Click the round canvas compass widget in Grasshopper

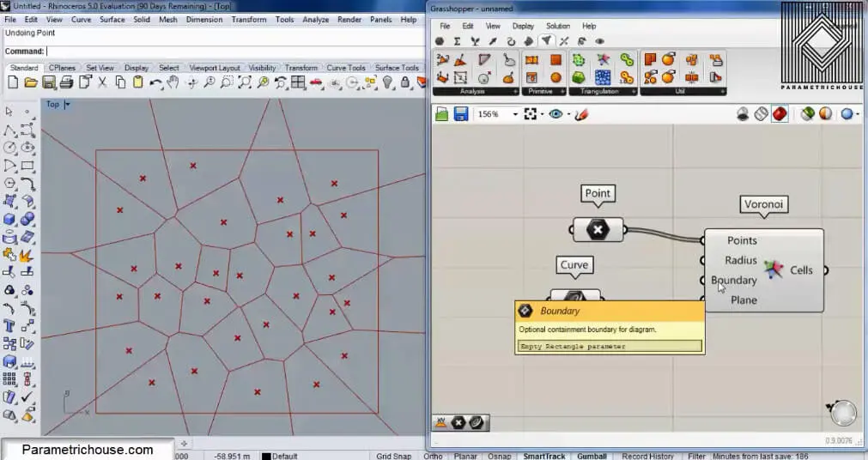(843, 414)
